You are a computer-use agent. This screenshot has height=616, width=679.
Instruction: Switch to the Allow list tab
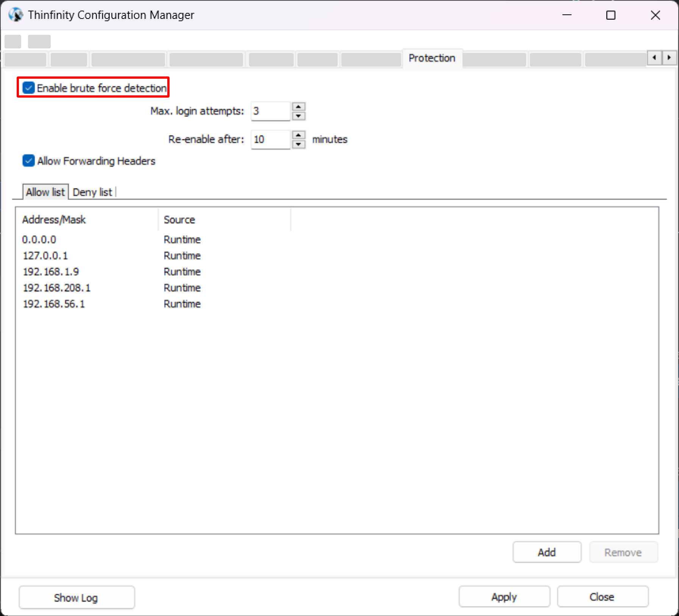click(x=45, y=192)
